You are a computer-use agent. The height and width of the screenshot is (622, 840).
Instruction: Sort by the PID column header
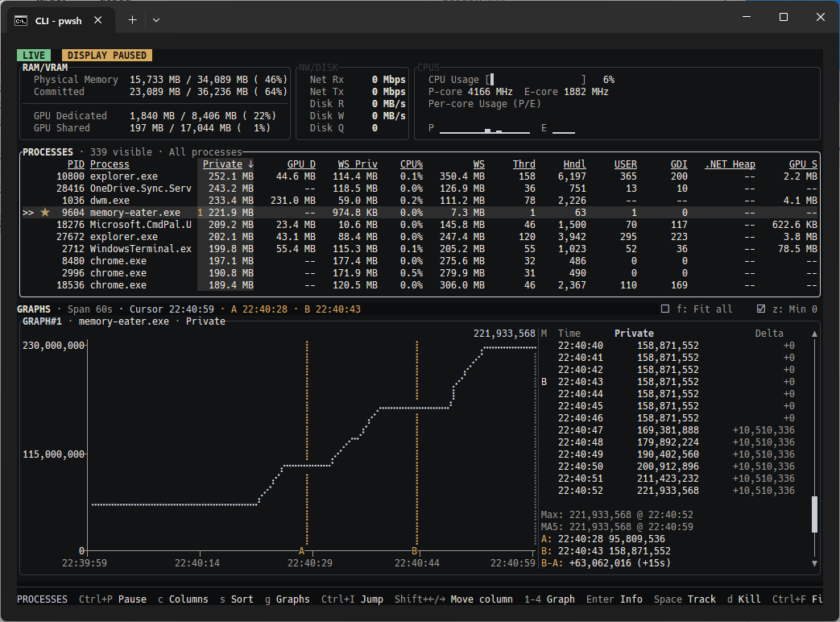[76, 164]
